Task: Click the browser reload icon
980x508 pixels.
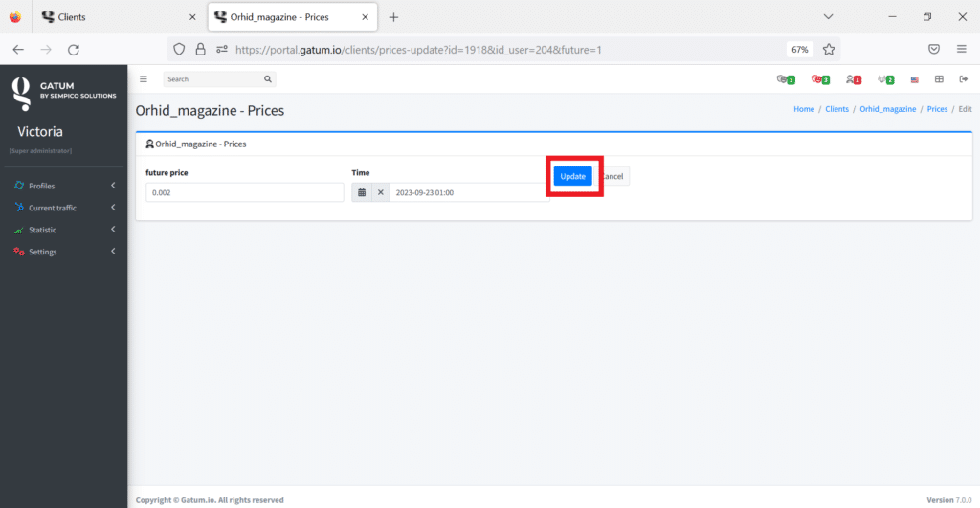Action: point(74,50)
